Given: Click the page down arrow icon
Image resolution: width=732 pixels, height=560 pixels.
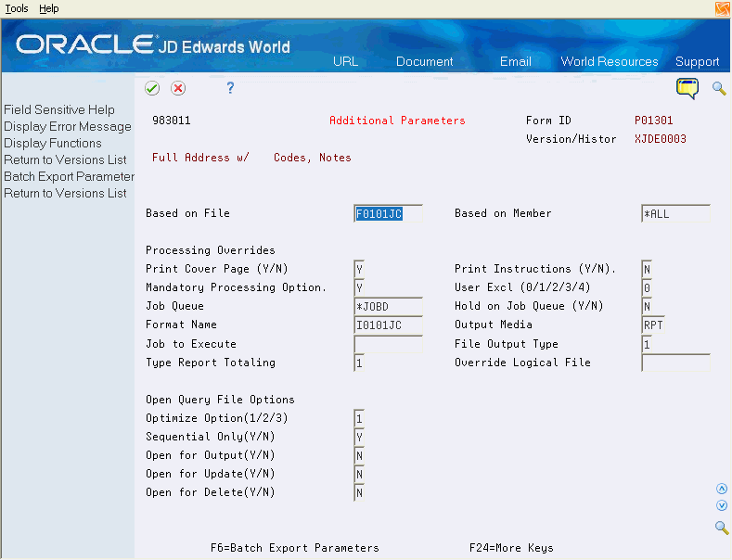Looking at the screenshot, I should coord(722,505).
